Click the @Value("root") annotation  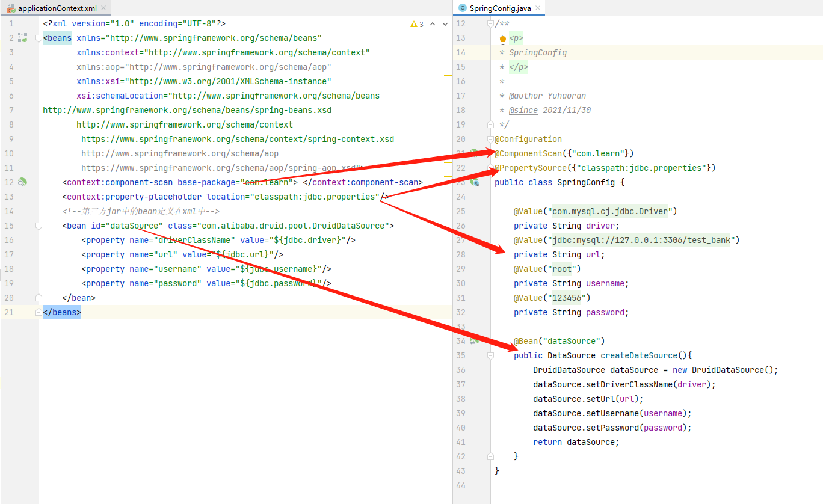pos(547,269)
